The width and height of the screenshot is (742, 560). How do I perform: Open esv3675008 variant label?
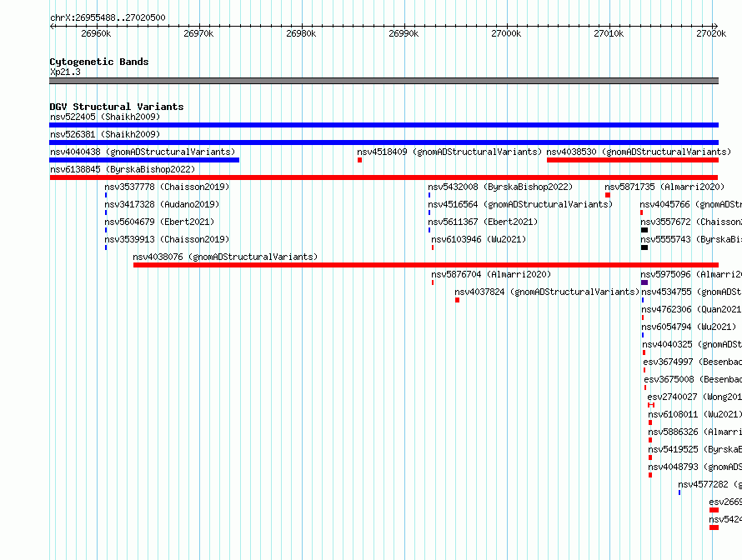(693, 379)
